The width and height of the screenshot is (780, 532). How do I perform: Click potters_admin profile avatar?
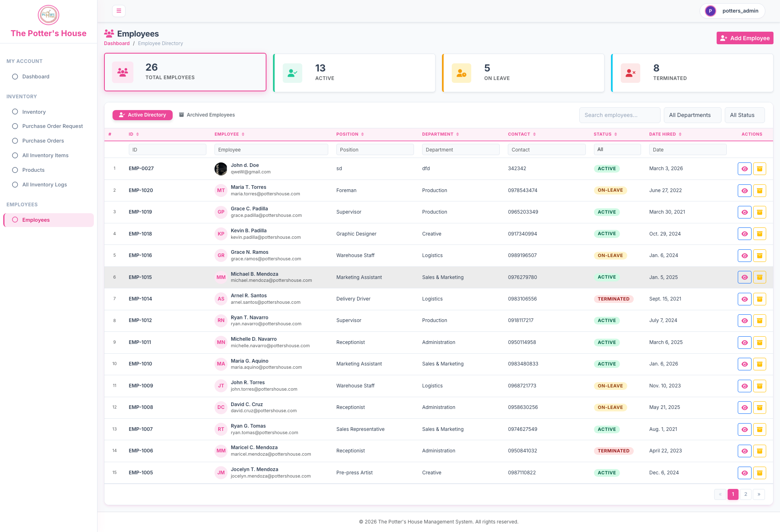(710, 11)
